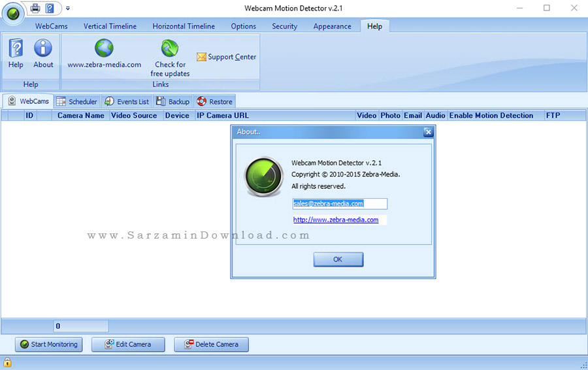
Task: Click OK in the About dialog
Action: [338, 260]
